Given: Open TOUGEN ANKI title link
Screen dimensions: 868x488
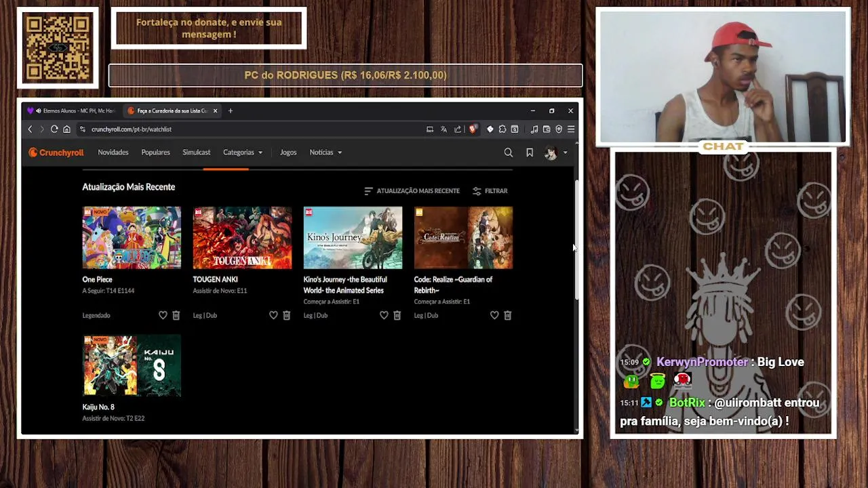Looking at the screenshot, I should [x=215, y=279].
